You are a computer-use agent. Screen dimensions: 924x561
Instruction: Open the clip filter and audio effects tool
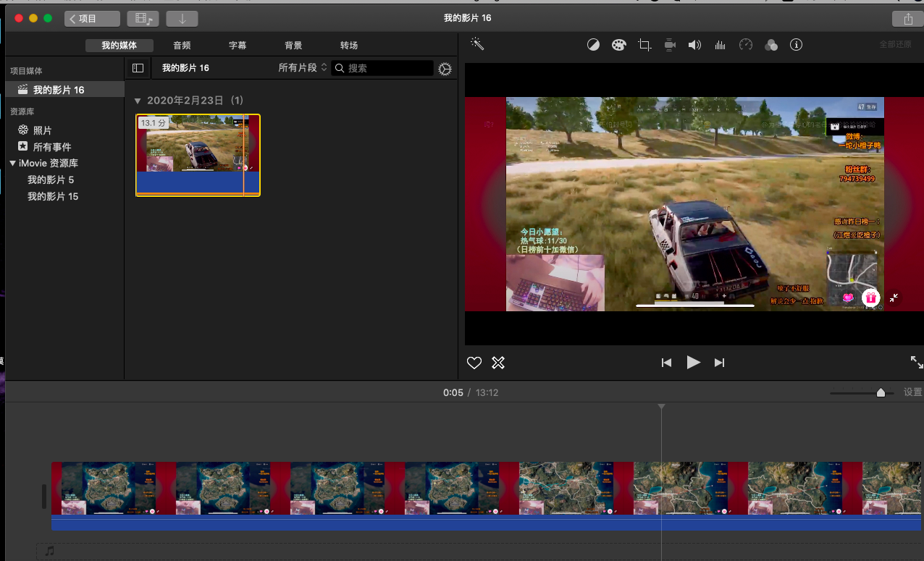(x=771, y=45)
